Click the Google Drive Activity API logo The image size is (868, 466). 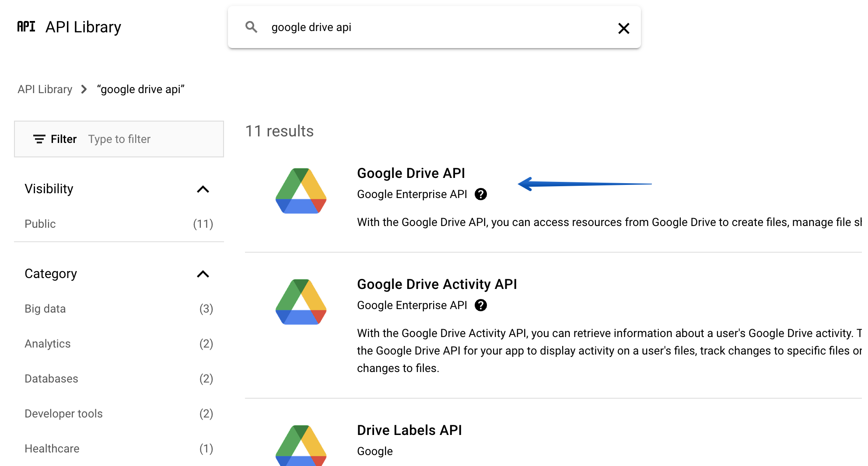301,302
